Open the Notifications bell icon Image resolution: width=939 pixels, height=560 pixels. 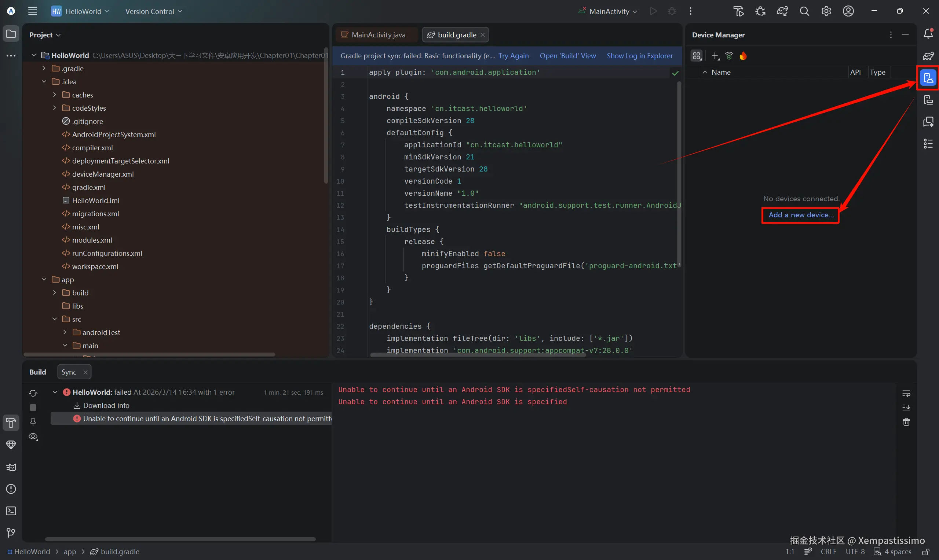pos(928,34)
